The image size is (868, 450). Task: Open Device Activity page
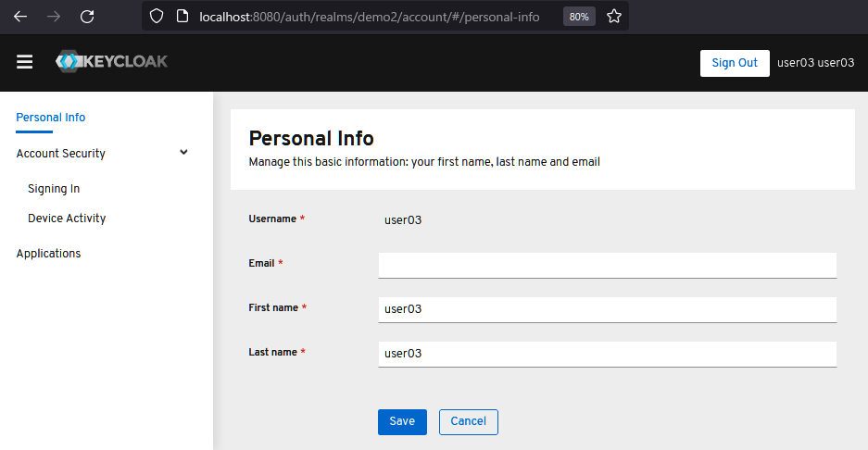[67, 219]
